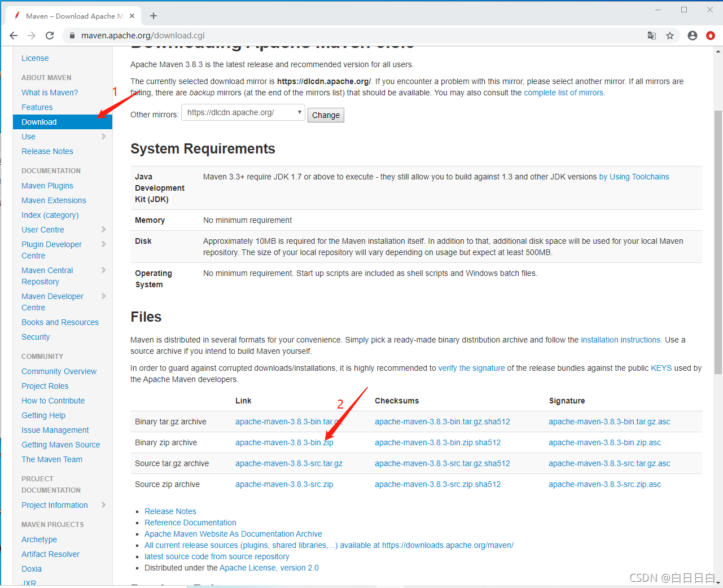Click the browser back arrow
The image size is (723, 588).
pyautogui.click(x=14, y=36)
